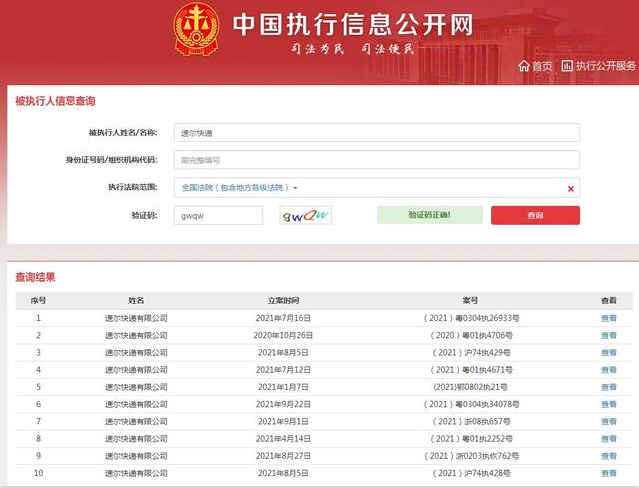Expand the 执行法院范围 court dropdown
The image size is (639, 488).
[377, 188]
